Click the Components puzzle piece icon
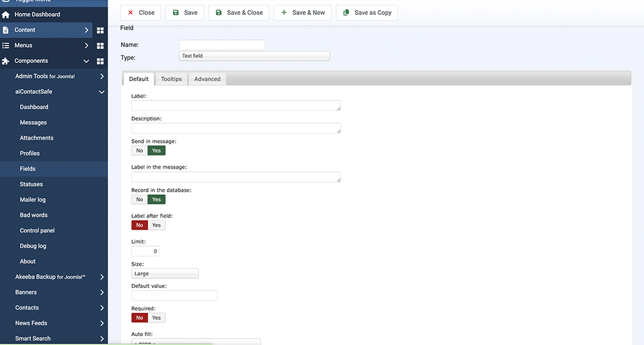644x345 pixels. 5,61
